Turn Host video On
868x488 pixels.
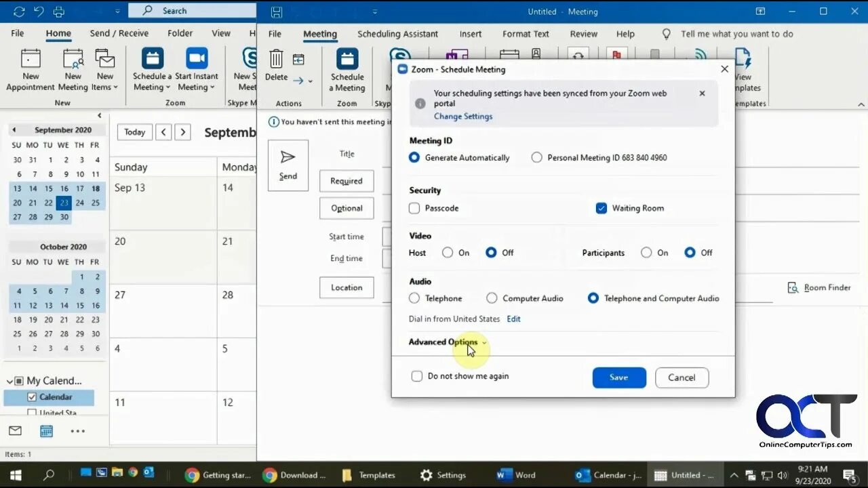pos(448,253)
